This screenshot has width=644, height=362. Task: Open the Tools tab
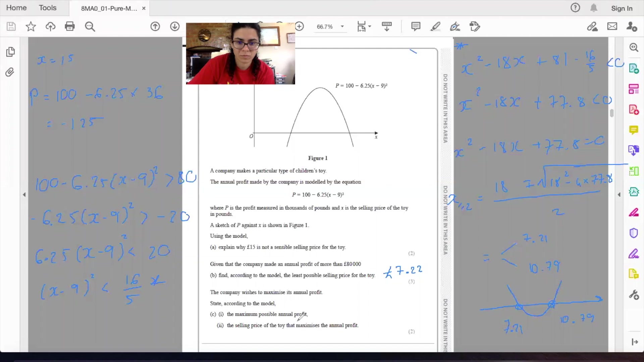click(48, 8)
